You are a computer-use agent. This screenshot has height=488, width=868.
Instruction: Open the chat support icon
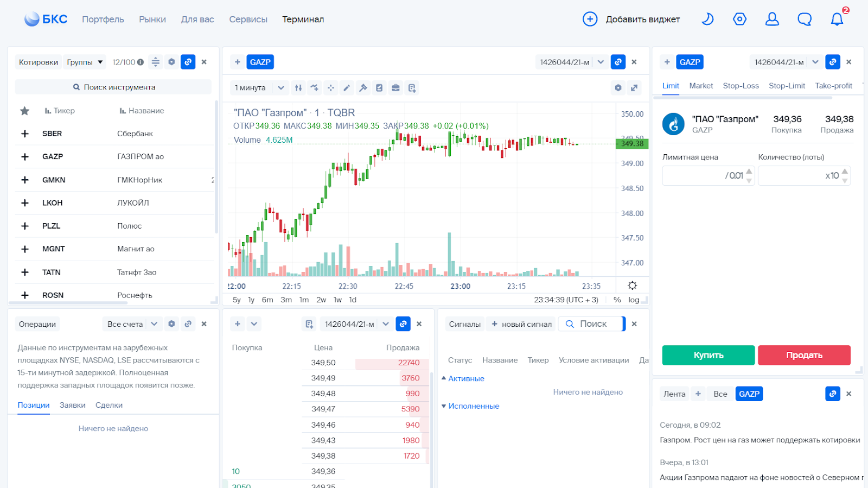(805, 19)
